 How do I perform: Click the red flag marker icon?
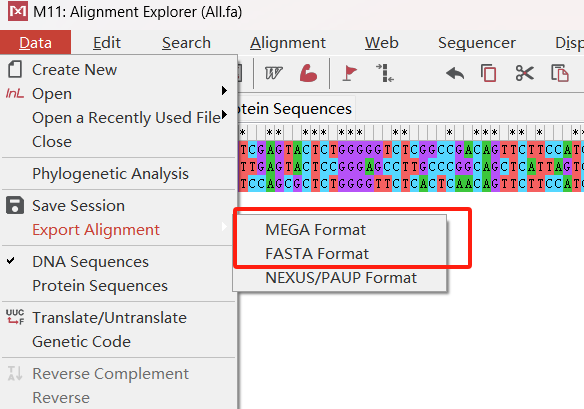pyautogui.click(x=349, y=73)
